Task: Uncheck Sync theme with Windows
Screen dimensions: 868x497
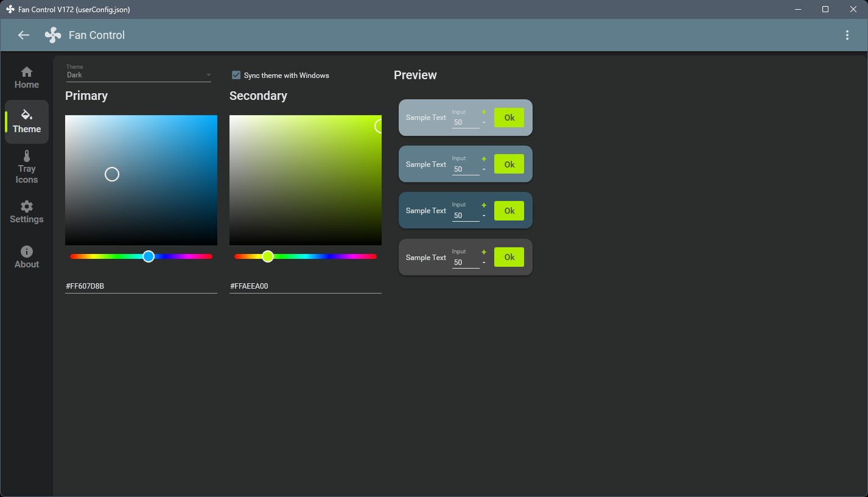Action: pyautogui.click(x=236, y=75)
